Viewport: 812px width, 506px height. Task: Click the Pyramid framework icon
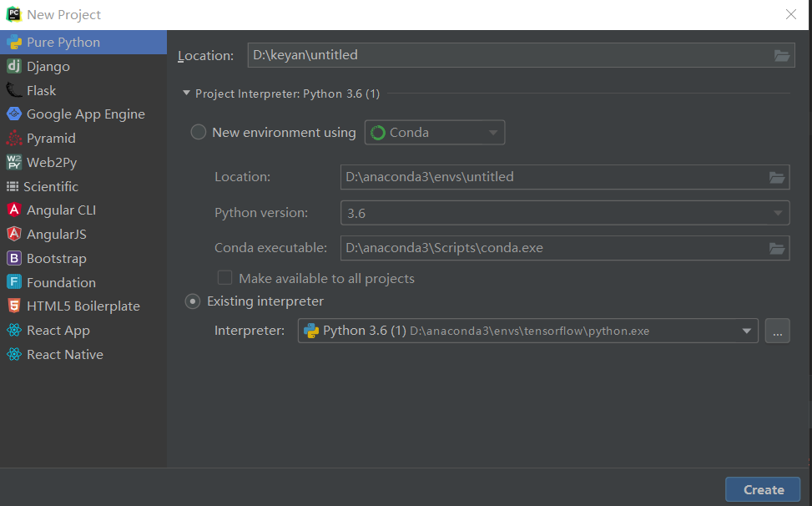coord(13,139)
